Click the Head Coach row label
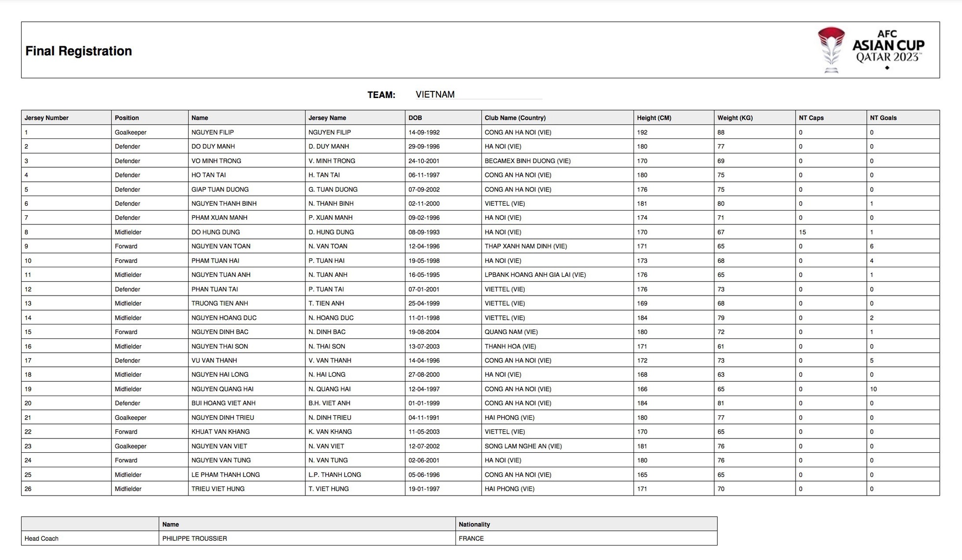This screenshot has height=560, width=962. pos(41,538)
